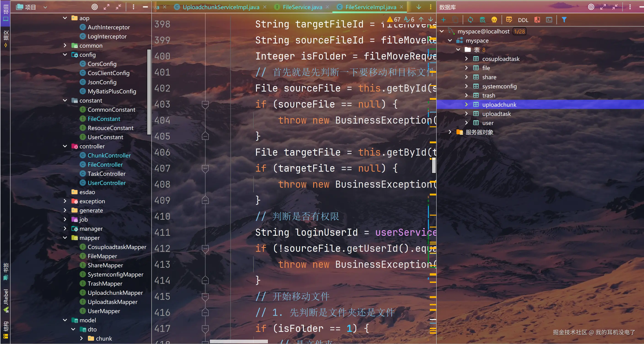Viewport: 644px width, 344px height.
Task: Click the locate target icon in project panel
Action: pos(94,7)
